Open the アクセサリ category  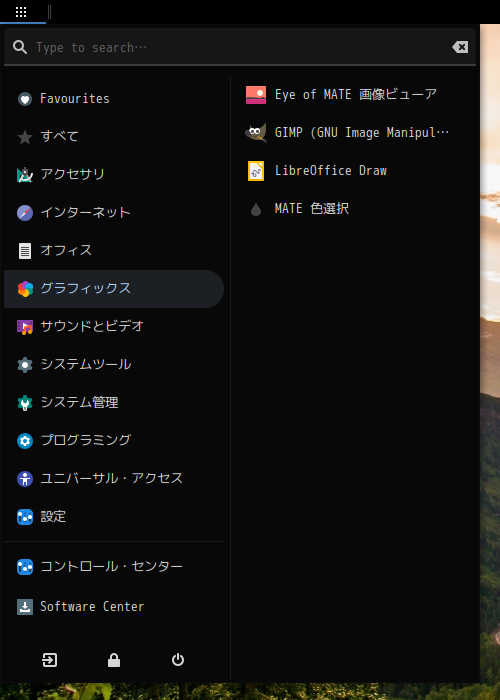(x=114, y=175)
